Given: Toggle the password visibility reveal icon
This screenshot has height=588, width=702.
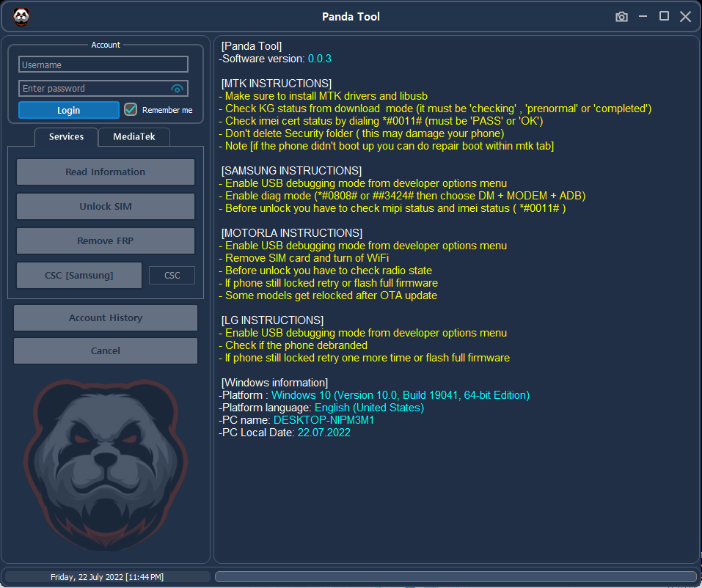Looking at the screenshot, I should coord(178,88).
